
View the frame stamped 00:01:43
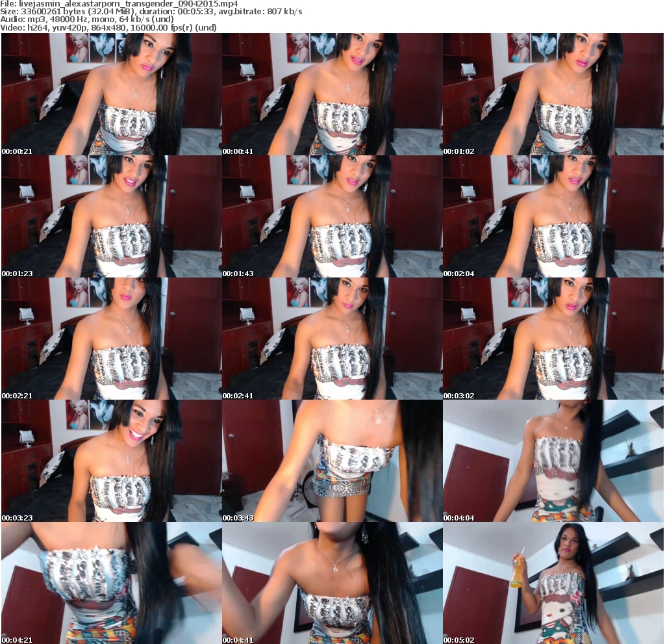click(x=332, y=216)
